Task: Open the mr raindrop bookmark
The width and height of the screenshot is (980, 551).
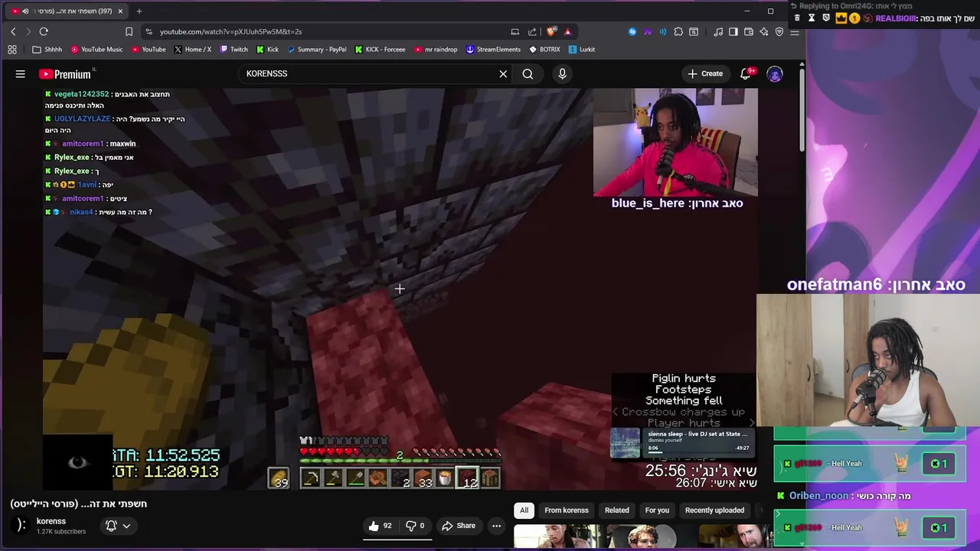Action: pos(436,50)
